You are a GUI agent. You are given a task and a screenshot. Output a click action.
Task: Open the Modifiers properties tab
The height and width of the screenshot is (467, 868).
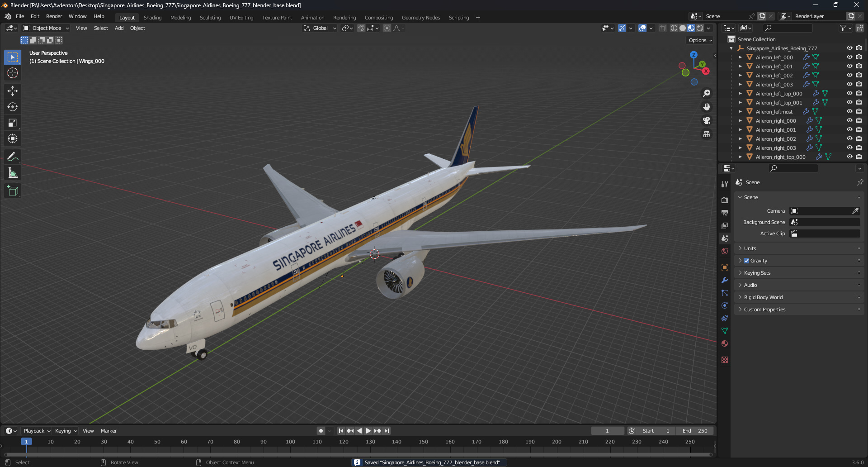[x=725, y=280]
